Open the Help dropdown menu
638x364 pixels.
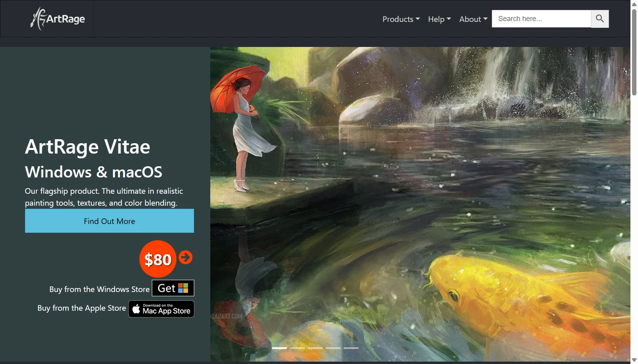tap(439, 19)
